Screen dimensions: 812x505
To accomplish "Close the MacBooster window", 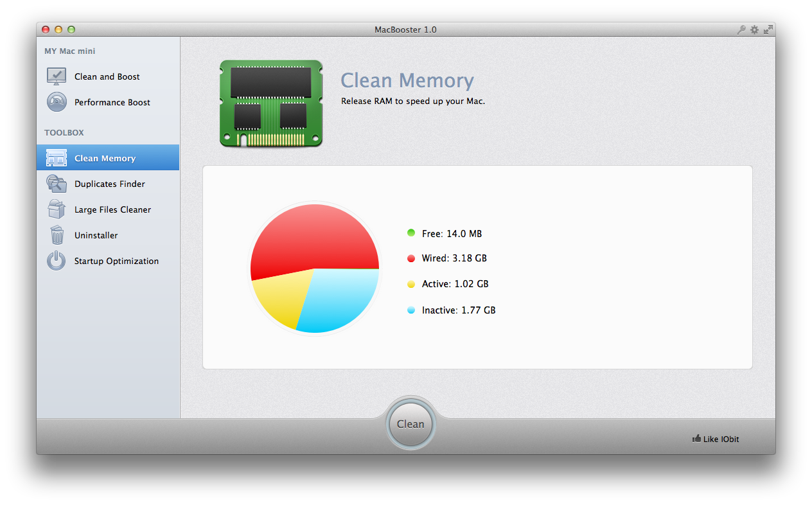I will (x=46, y=30).
